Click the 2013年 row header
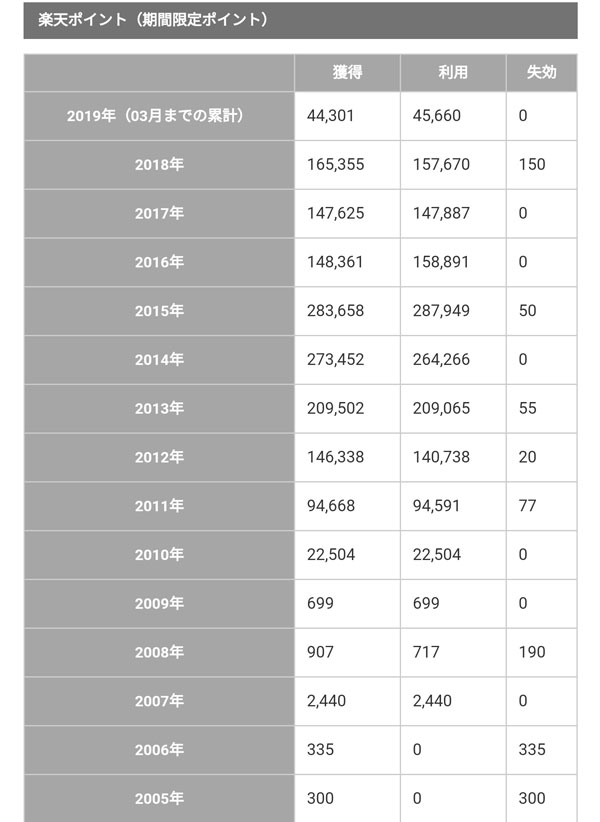 pos(159,408)
